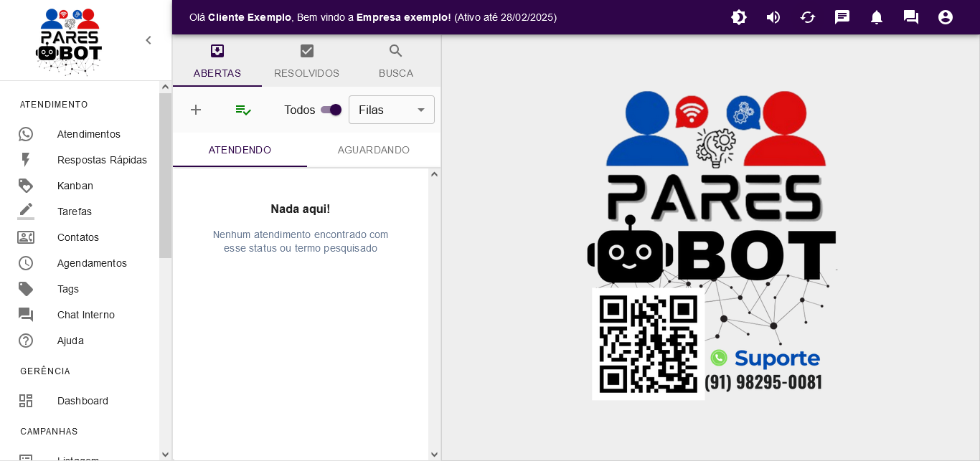Switch to the ABERTAS tab
This screenshot has height=461, width=980.
pos(217,61)
